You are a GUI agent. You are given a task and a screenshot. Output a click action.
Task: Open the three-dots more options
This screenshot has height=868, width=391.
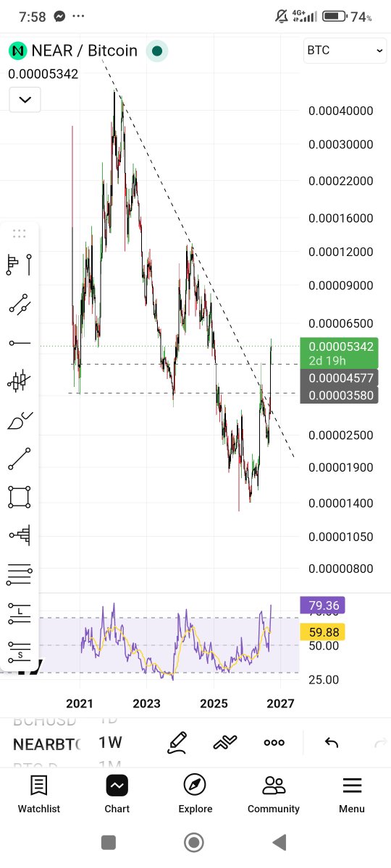(x=274, y=742)
